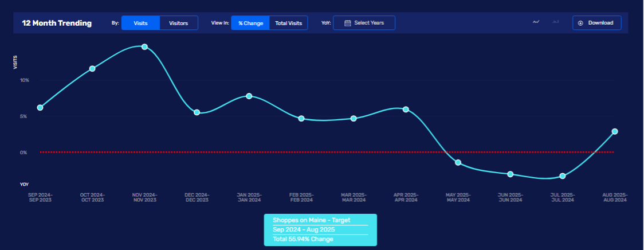Select the Oct 2024 data point
The height and width of the screenshot is (250, 644).
pos(92,69)
